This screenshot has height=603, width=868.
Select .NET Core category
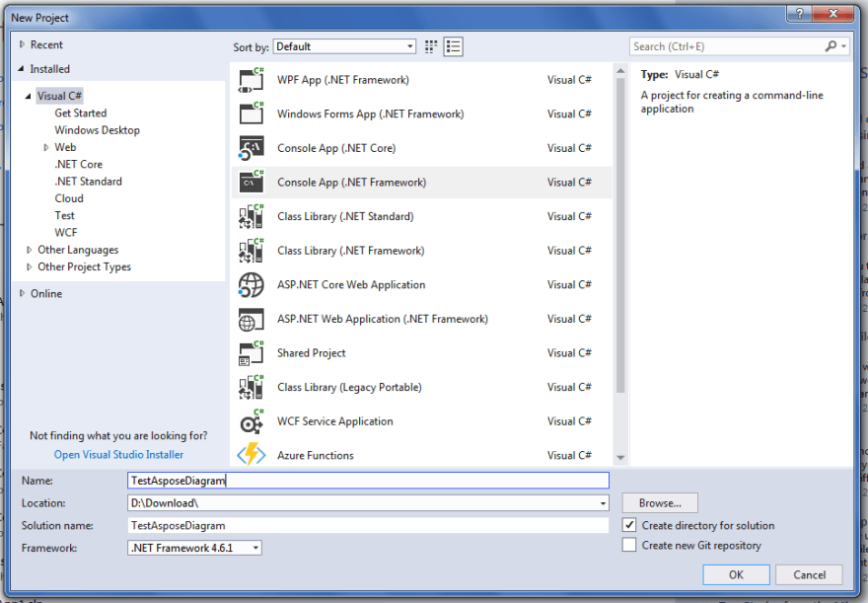79,165
